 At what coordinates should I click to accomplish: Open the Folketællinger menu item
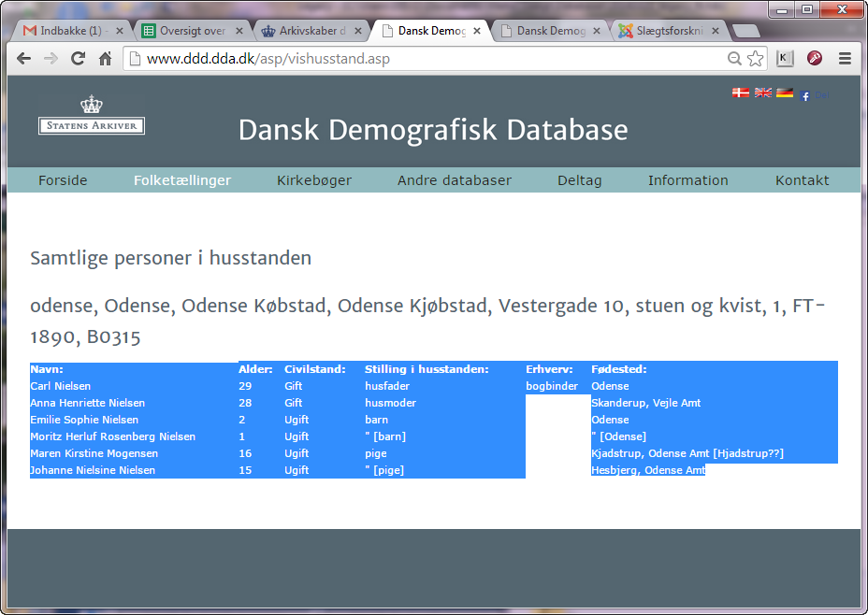pyautogui.click(x=182, y=180)
